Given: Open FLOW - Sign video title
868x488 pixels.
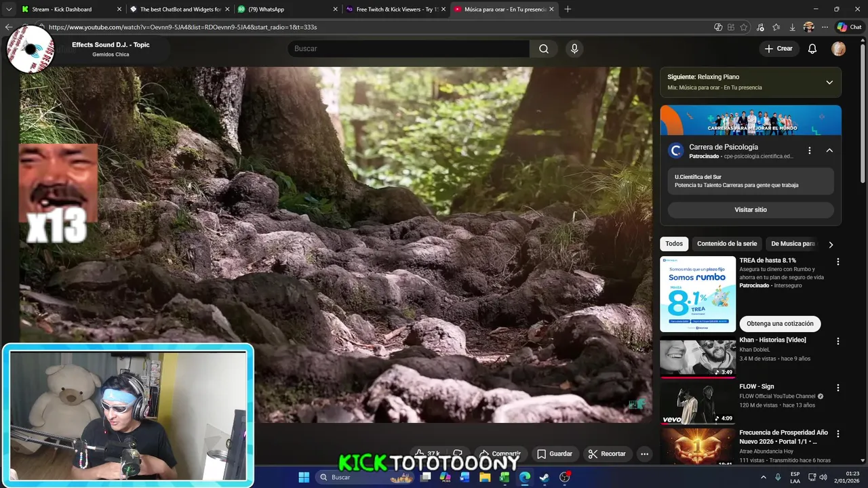Looking at the screenshot, I should click(756, 387).
